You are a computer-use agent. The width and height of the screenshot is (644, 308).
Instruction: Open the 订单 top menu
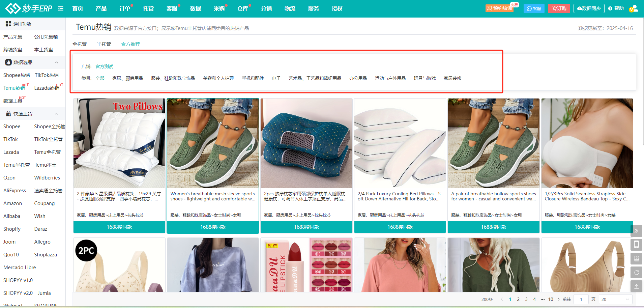coord(125,8)
